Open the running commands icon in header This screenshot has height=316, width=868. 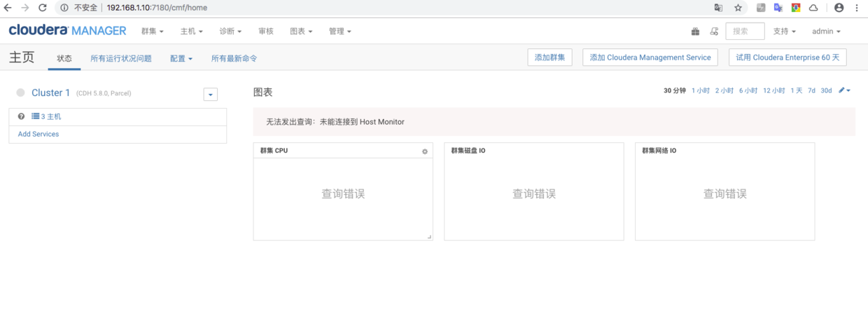[714, 32]
